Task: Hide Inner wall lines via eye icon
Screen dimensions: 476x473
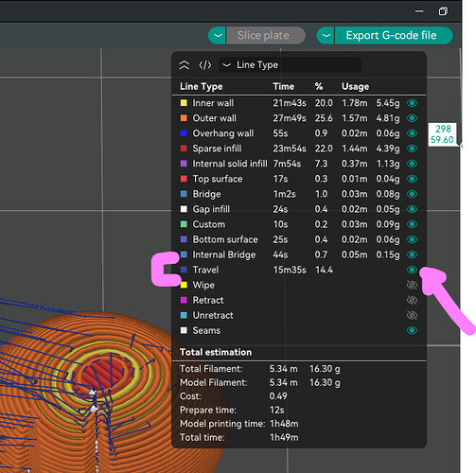Action: coord(412,103)
